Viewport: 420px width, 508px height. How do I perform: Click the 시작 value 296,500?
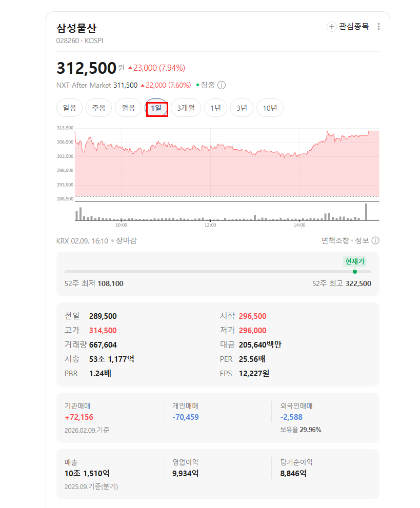coord(252,316)
